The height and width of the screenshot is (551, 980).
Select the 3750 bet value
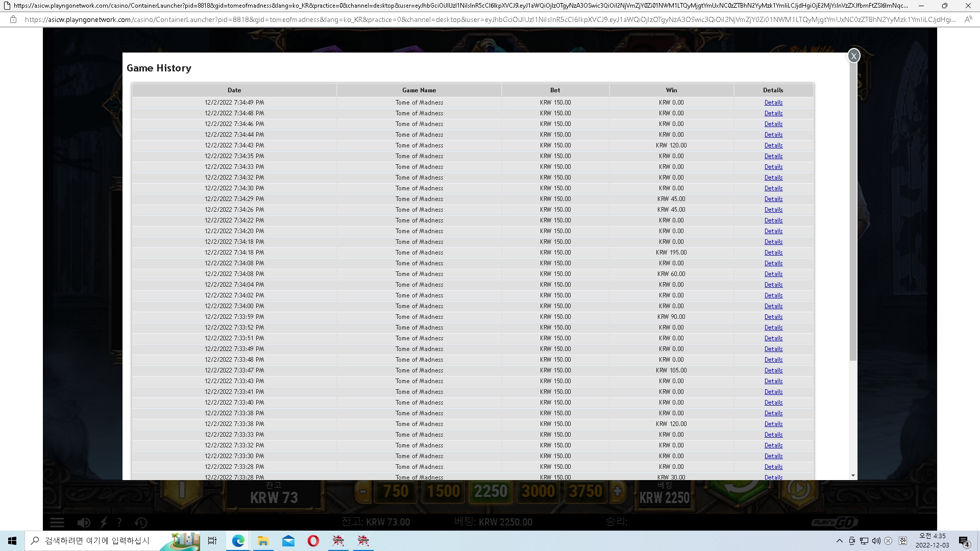click(x=585, y=491)
